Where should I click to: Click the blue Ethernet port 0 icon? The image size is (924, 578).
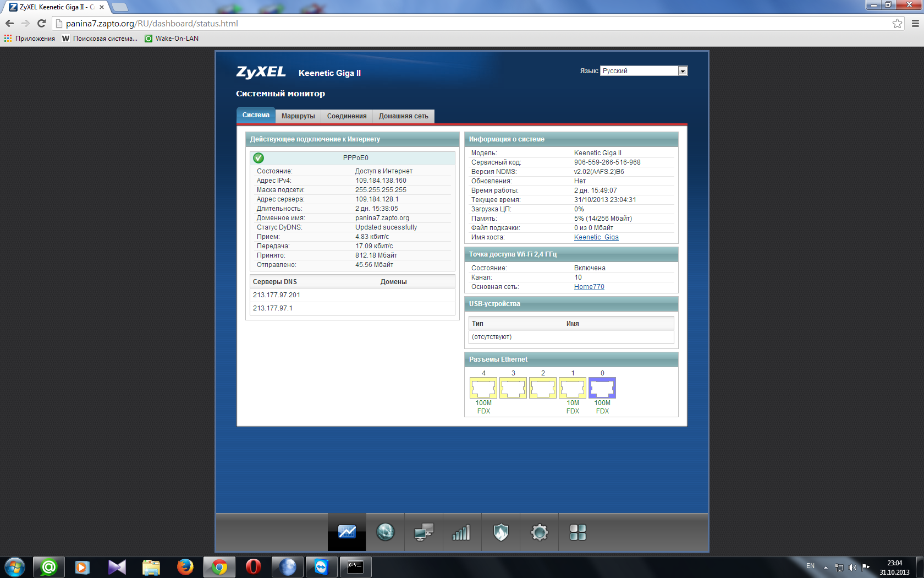coord(602,388)
